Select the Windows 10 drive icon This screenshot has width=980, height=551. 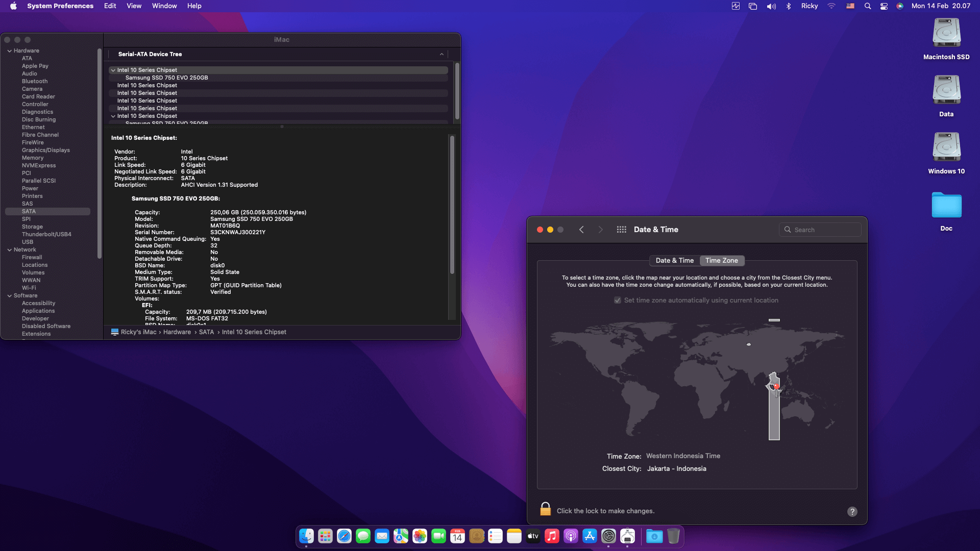[946, 154]
